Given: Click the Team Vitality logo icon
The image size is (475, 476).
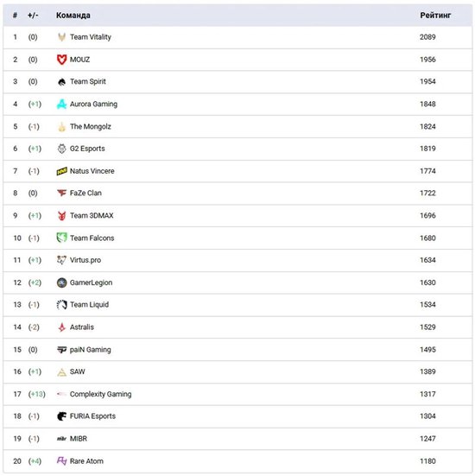Looking at the screenshot, I should 61,37.
